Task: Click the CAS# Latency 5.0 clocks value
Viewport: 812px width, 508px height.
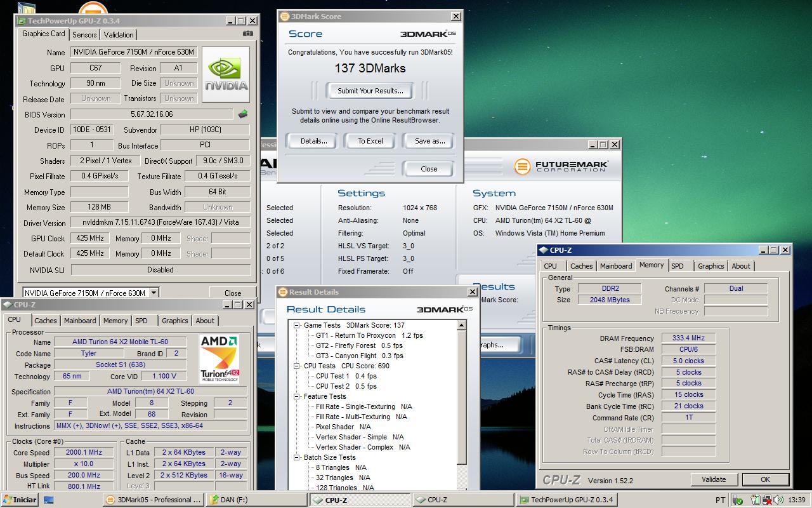Action: pyautogui.click(x=689, y=361)
